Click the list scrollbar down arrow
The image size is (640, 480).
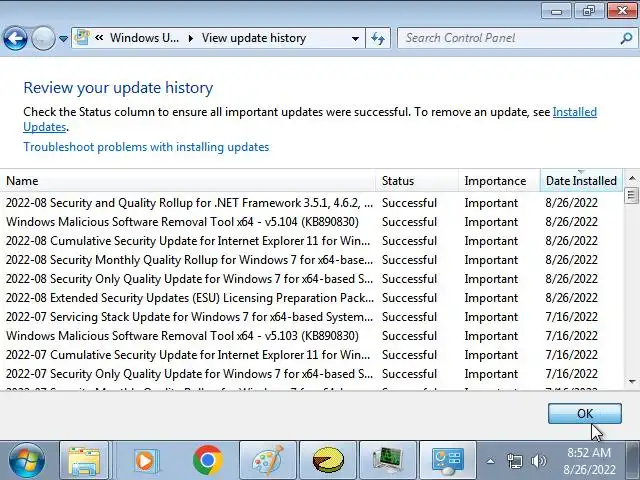pos(632,382)
